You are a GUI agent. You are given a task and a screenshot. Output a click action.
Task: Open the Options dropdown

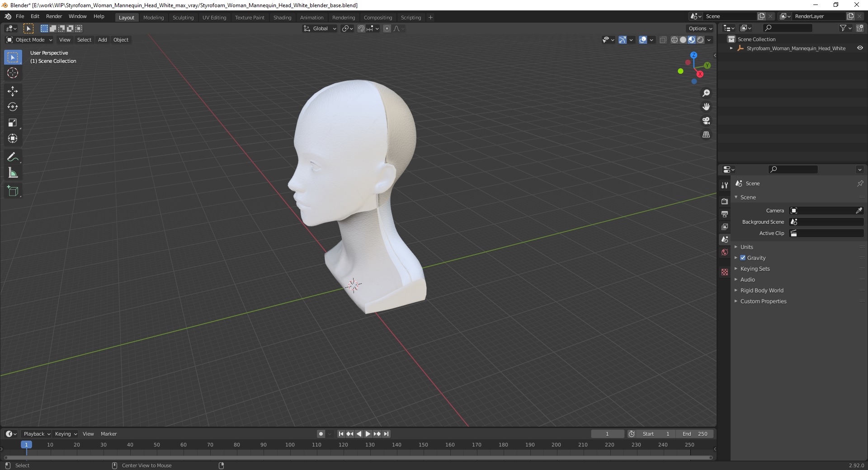click(700, 28)
